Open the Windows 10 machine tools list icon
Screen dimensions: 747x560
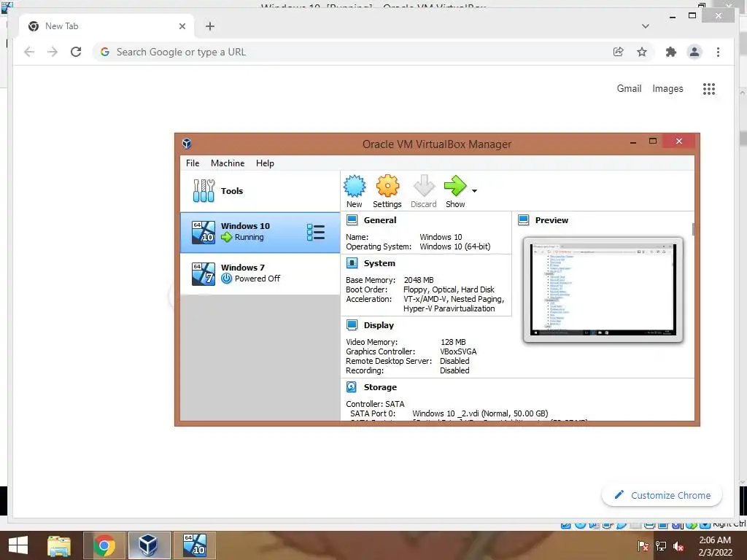point(316,233)
